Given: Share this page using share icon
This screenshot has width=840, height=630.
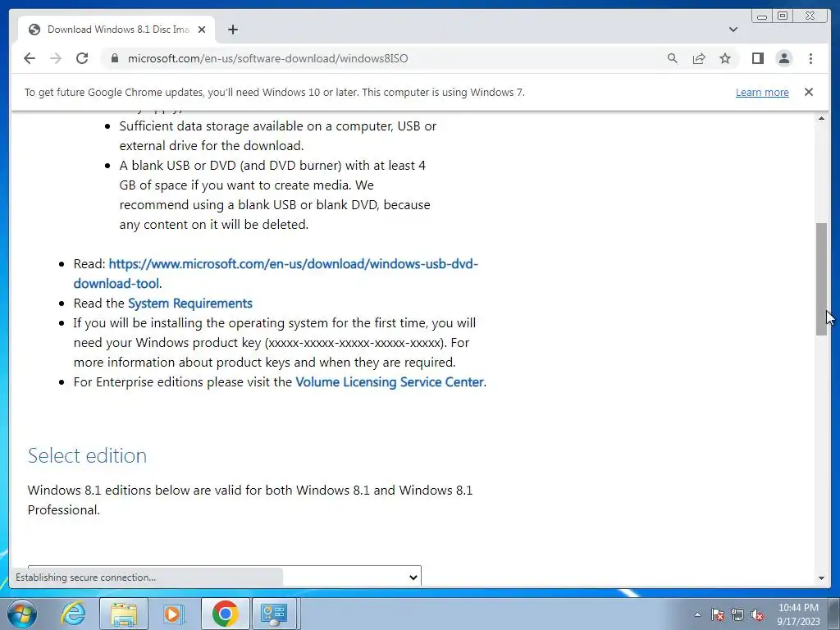Looking at the screenshot, I should (x=699, y=58).
